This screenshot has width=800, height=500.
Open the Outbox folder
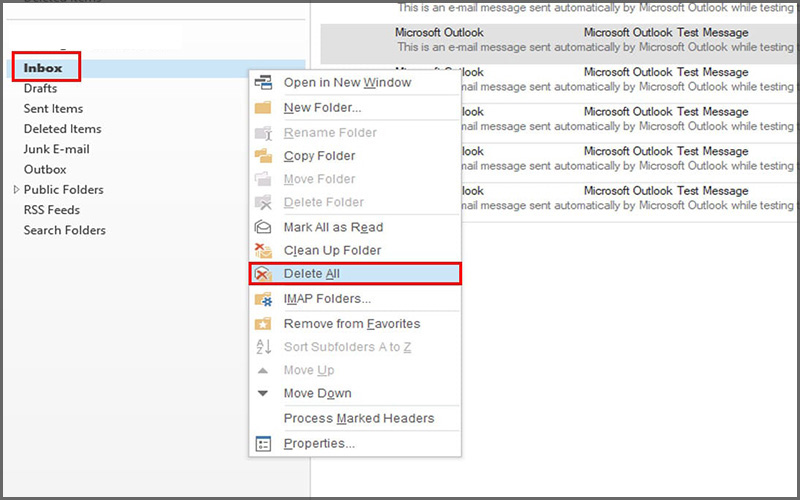tap(45, 169)
